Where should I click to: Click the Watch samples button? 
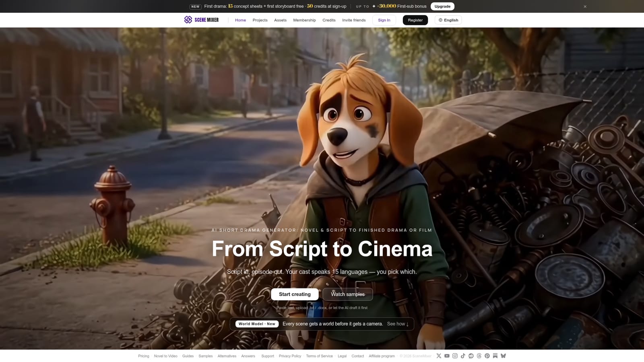tap(348, 294)
